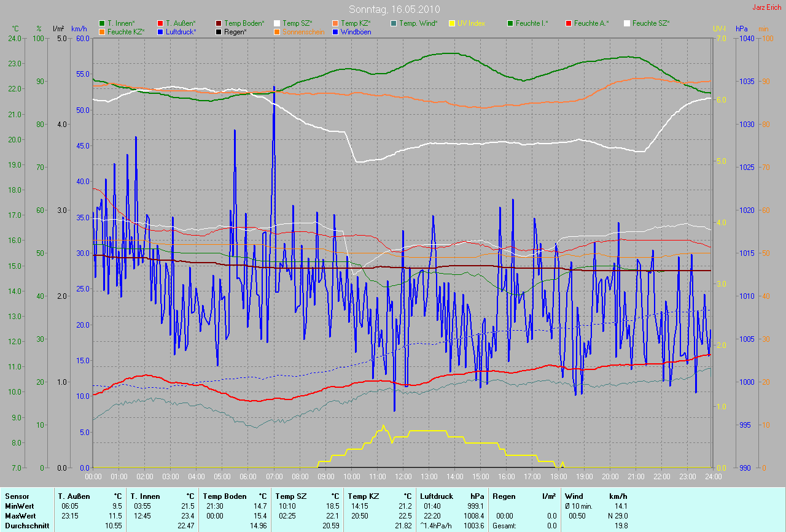Screen dimensions: 786x532
Task: Click the min axis unit label
Action: click(763, 29)
